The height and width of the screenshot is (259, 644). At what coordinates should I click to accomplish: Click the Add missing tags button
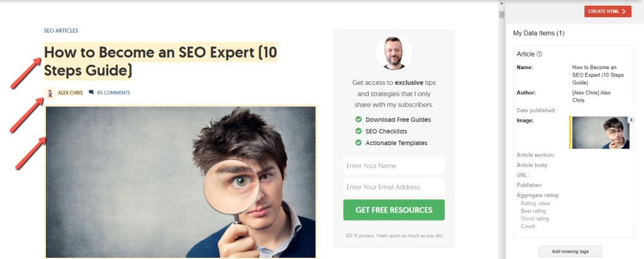point(570,251)
